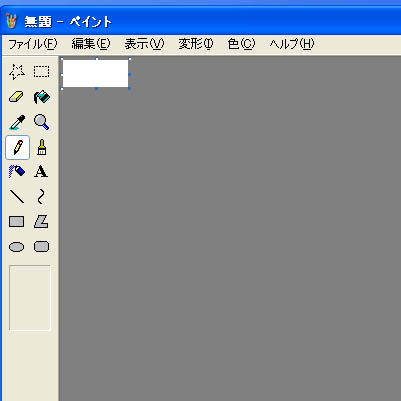The image size is (401, 401).
Task: Open the ファイル(F) menu
Action: (33, 44)
